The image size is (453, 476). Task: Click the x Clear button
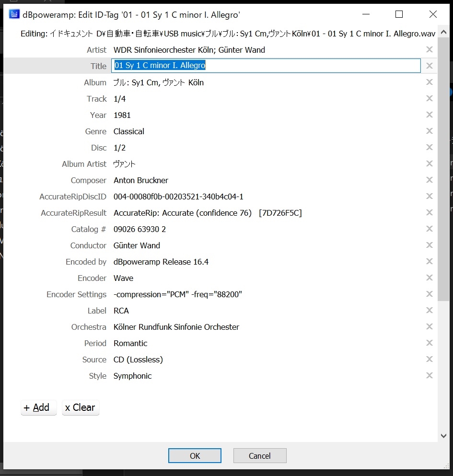tap(81, 407)
